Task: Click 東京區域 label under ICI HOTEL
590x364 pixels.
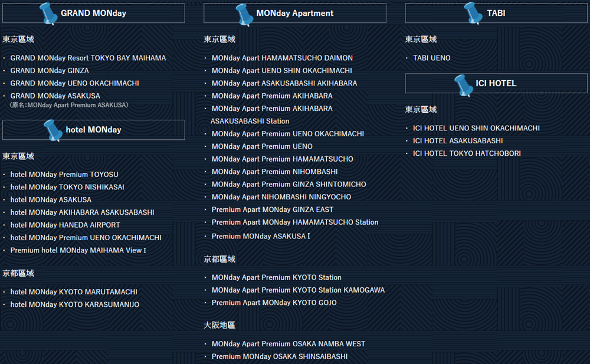Action: 421,110
